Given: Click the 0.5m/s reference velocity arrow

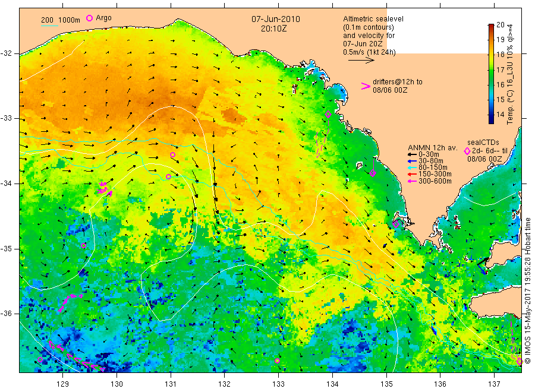Looking at the screenshot, I should pyautogui.click(x=361, y=61).
